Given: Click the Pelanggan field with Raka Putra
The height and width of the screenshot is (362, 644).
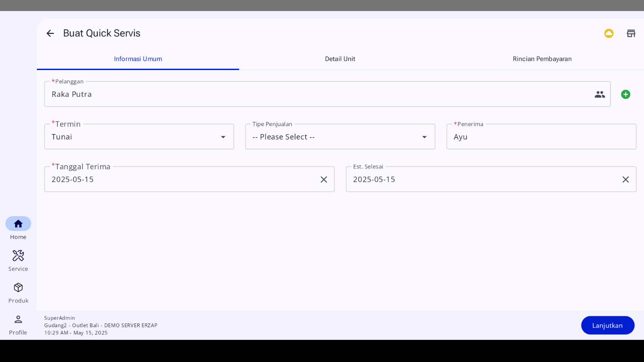Looking at the screenshot, I should point(327,94).
